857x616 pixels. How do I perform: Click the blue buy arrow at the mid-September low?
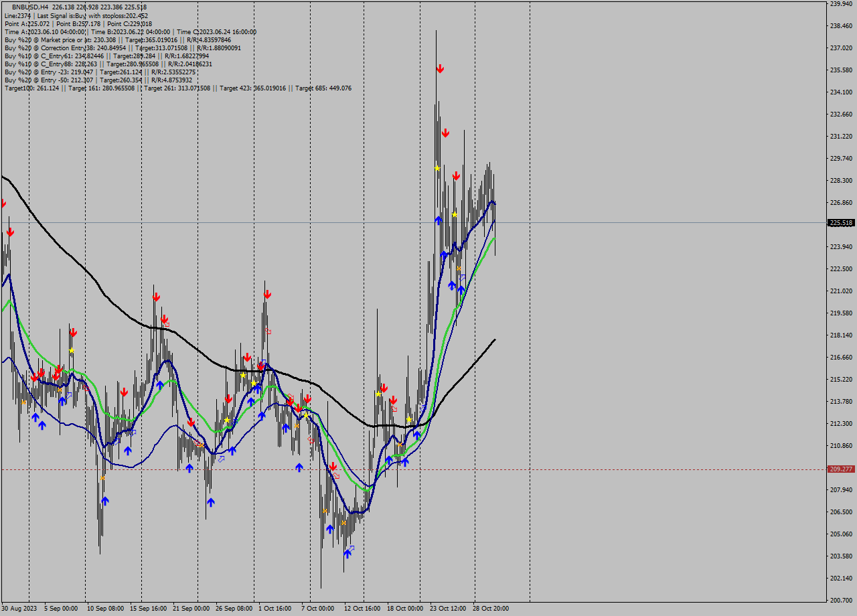pyautogui.click(x=104, y=500)
